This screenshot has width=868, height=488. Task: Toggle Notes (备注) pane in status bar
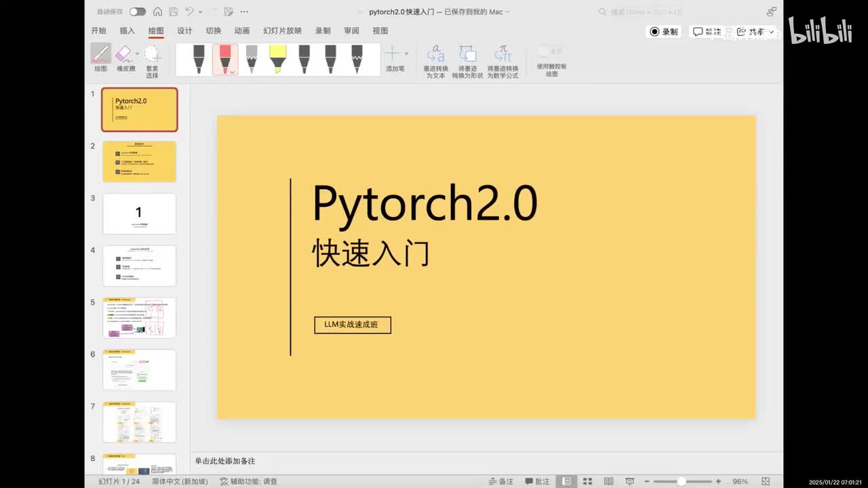pyautogui.click(x=502, y=481)
